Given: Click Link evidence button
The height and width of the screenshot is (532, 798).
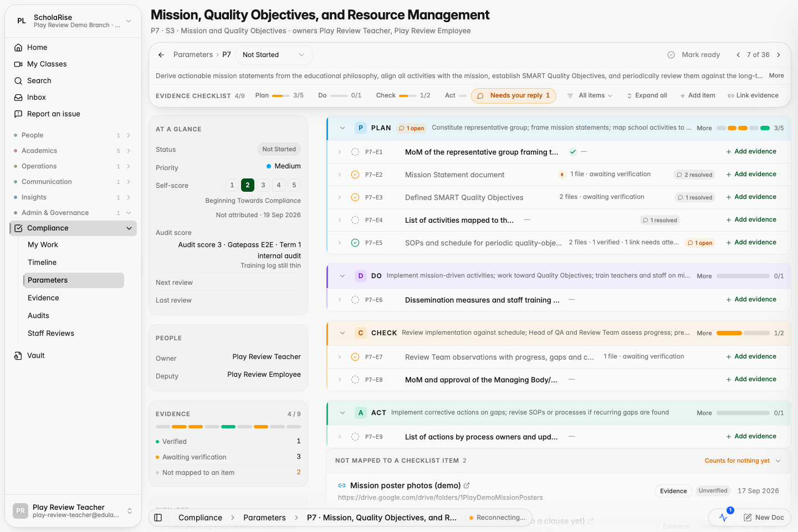Looking at the screenshot, I should (x=753, y=96).
